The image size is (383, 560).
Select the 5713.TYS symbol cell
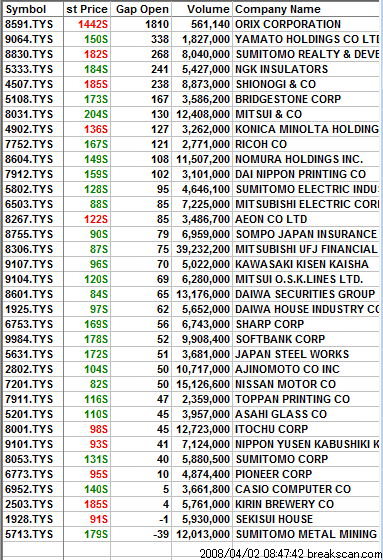point(29,534)
